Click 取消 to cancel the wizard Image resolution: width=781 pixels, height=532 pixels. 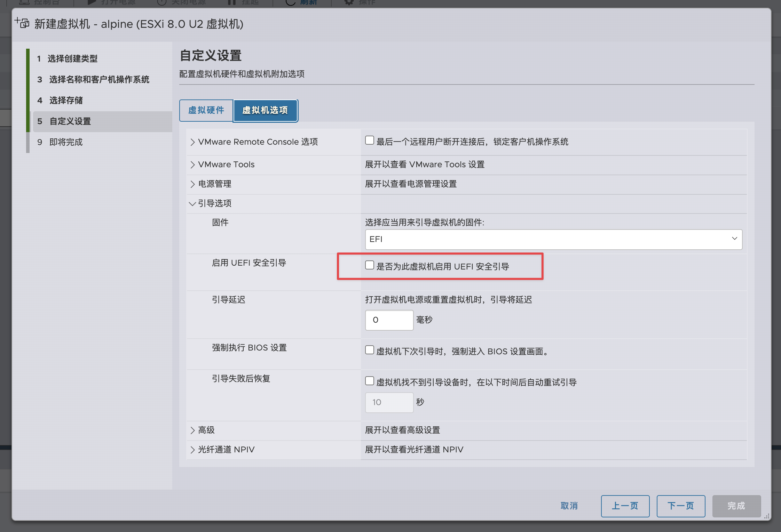[569, 506]
